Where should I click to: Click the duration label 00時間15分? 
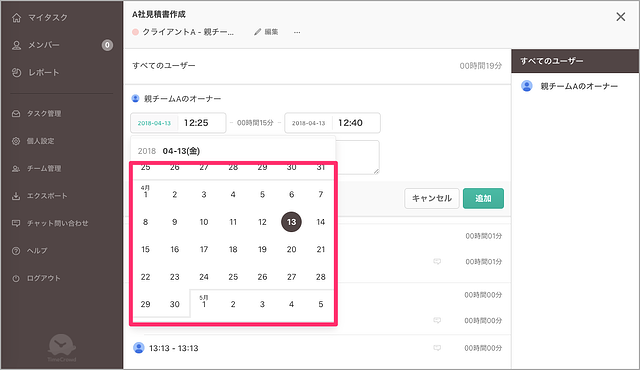tap(255, 123)
